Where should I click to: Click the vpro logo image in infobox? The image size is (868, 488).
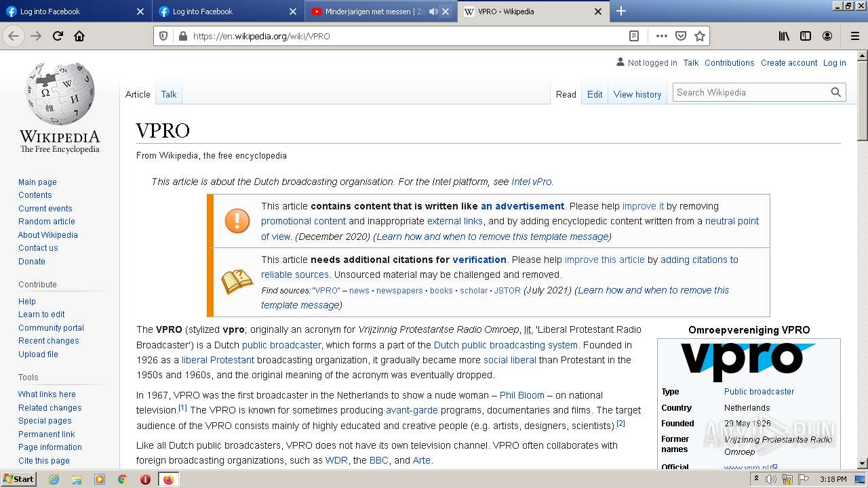[x=748, y=361]
